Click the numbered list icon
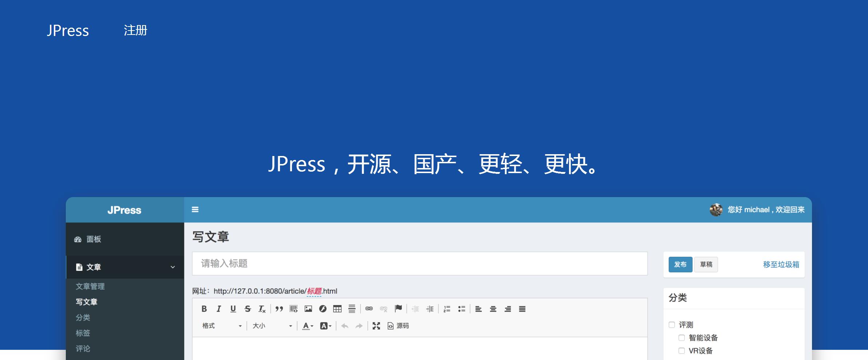This screenshot has height=360, width=868. point(447,309)
